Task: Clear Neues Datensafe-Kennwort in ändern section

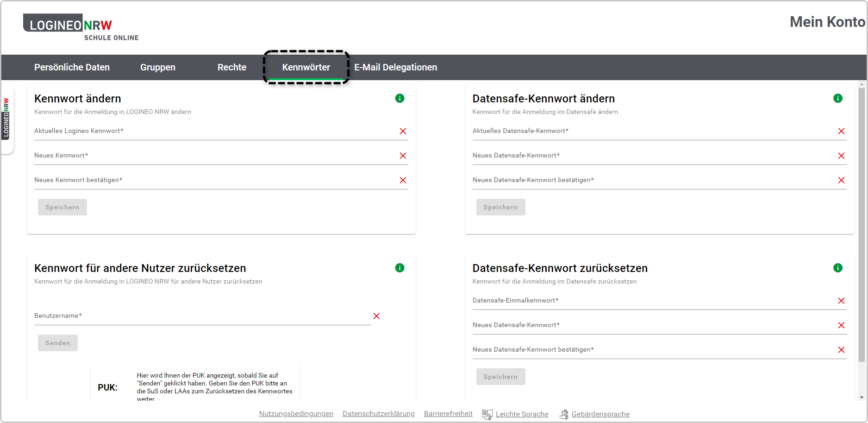Action: click(842, 156)
